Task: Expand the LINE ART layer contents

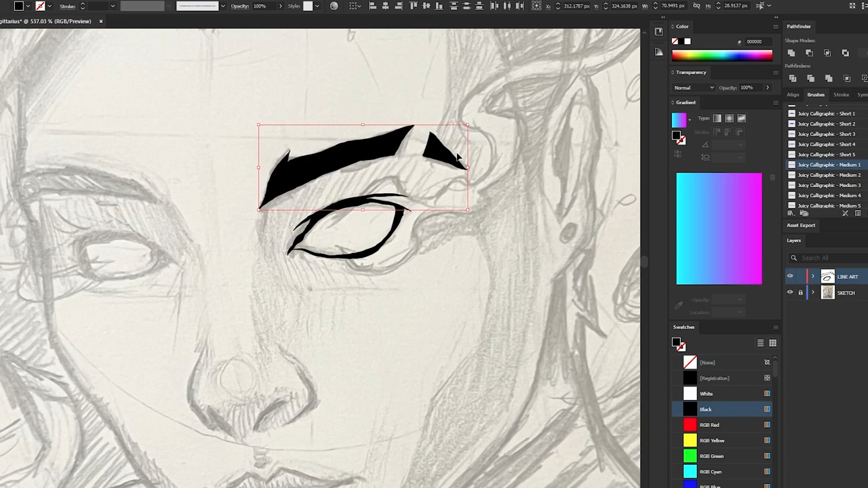Action: [812, 277]
